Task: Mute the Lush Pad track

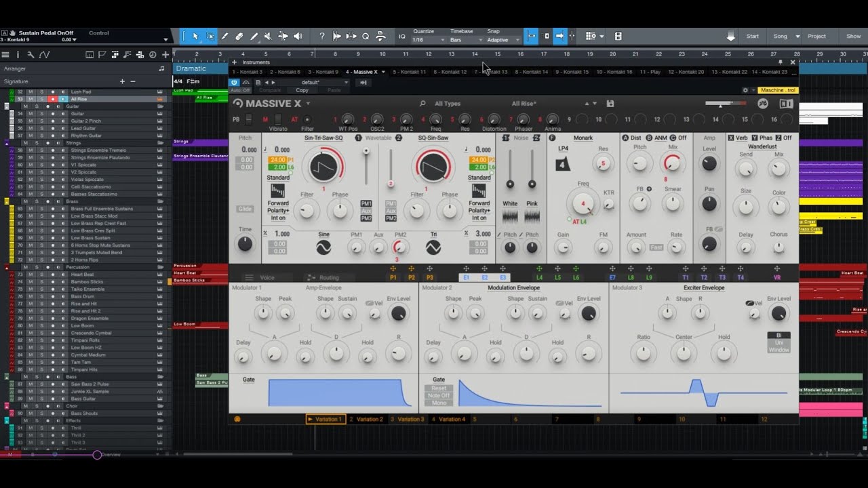Action: (x=31, y=91)
